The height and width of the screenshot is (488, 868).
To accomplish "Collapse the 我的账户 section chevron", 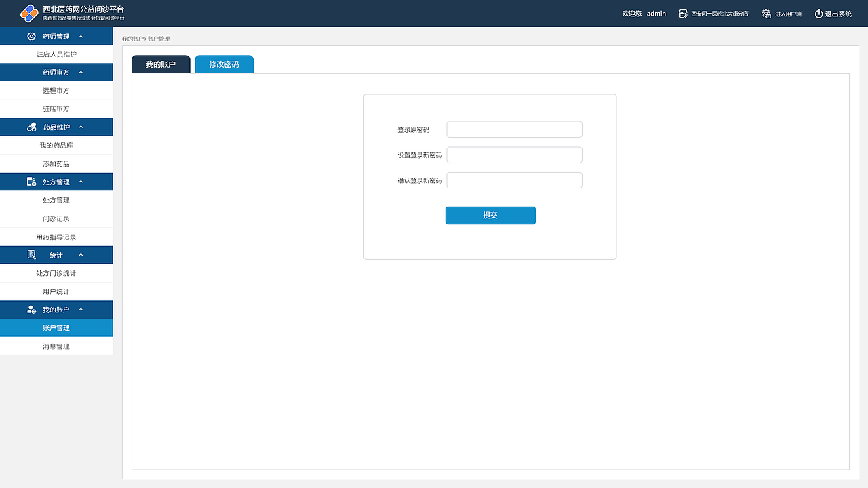I will (81, 310).
